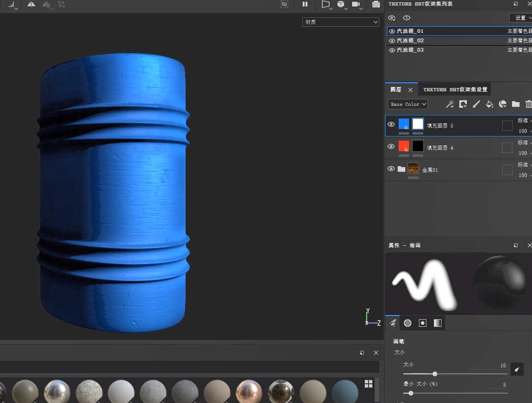Switch to the TEXTURE SET纹理集设置 tab
The width and height of the screenshot is (532, 403).
point(455,89)
